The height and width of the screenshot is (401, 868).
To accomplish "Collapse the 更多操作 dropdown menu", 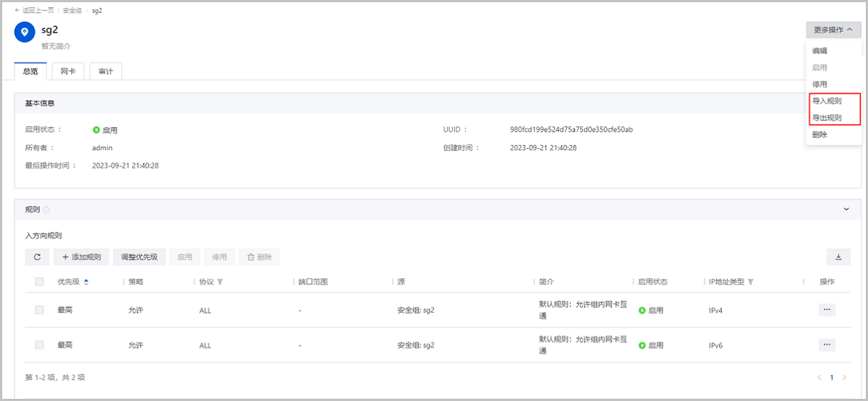I will pyautogui.click(x=833, y=30).
